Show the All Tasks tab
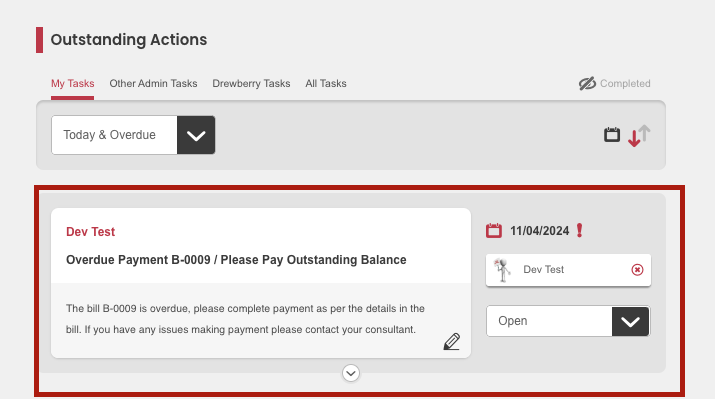The height and width of the screenshot is (399, 715). pyautogui.click(x=326, y=84)
